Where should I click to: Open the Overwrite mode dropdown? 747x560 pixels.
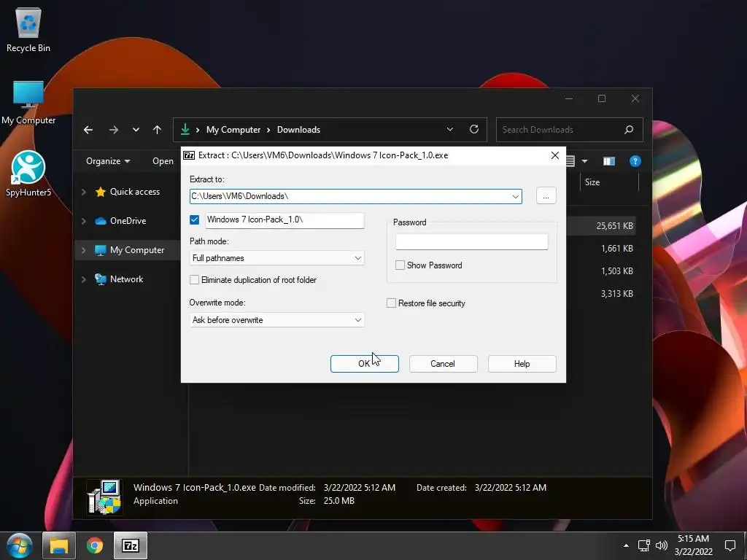coord(357,320)
